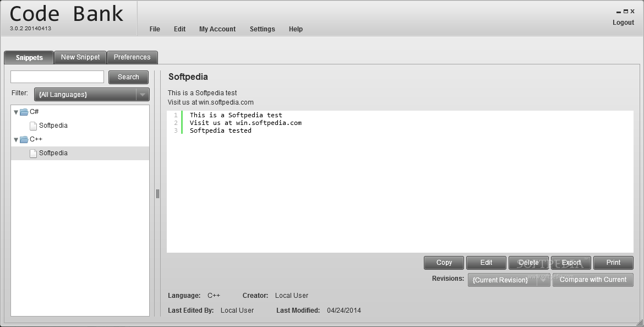The height and width of the screenshot is (327, 644).
Task: Click code line 'Softpedia tested'
Action: pyautogui.click(x=221, y=130)
